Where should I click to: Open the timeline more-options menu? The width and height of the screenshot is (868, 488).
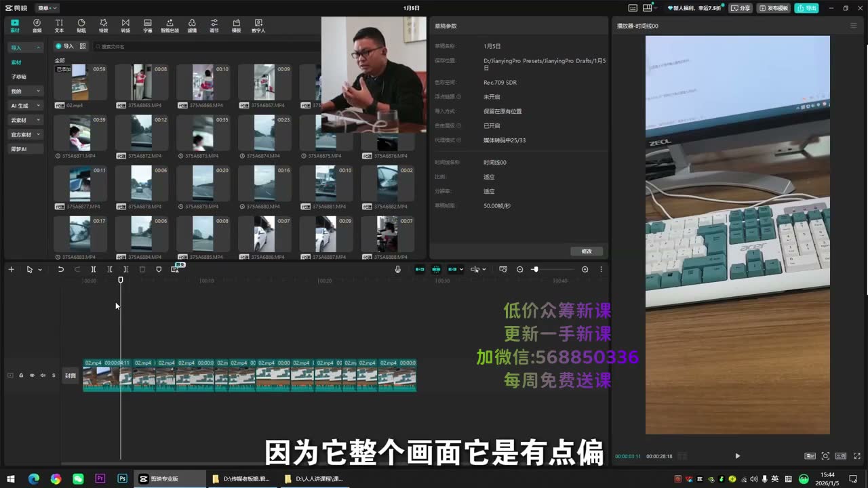(601, 269)
